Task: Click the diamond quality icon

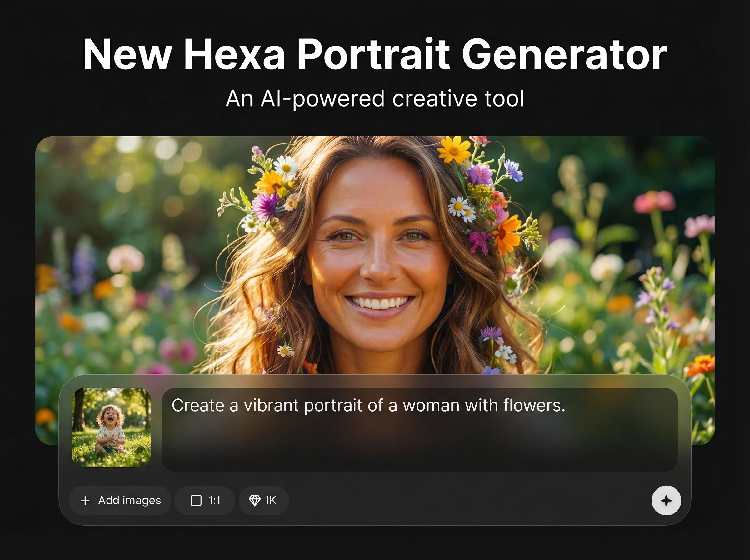Action: pos(254,500)
